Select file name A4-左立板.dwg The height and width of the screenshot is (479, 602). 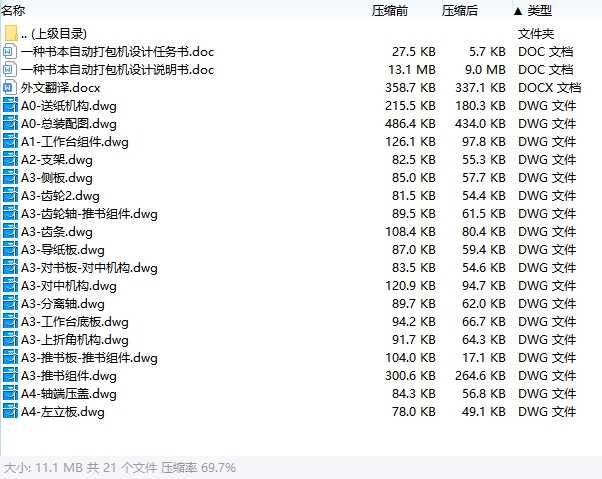tap(63, 412)
